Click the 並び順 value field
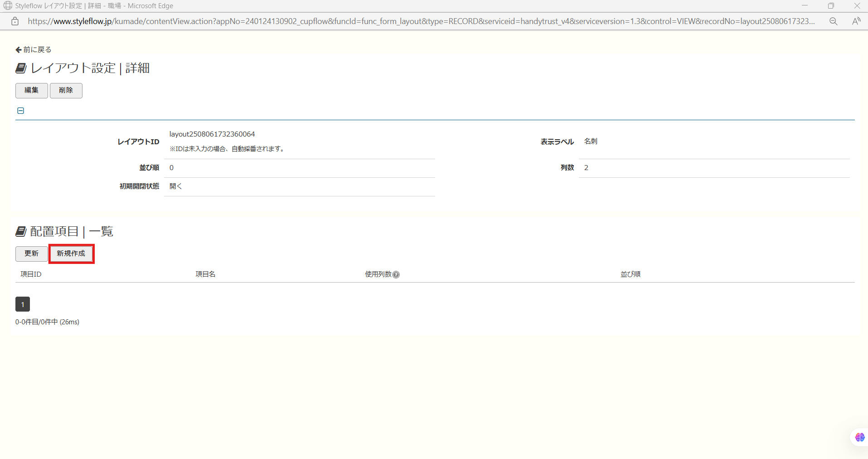868x459 pixels. pyautogui.click(x=299, y=168)
